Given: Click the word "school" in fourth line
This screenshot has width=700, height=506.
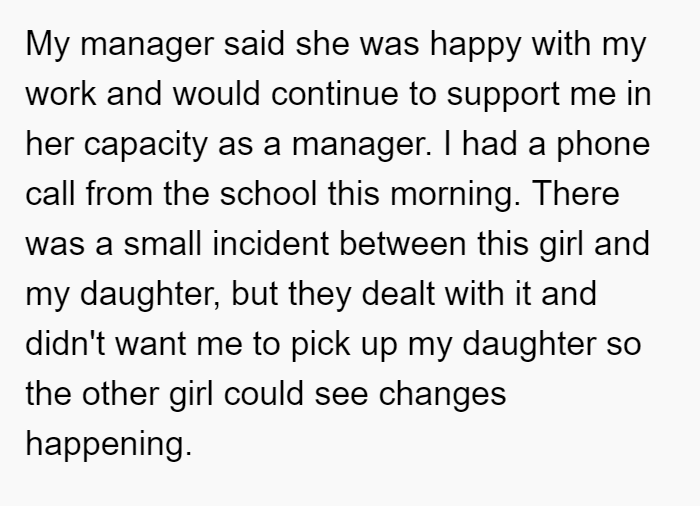Looking at the screenshot, I should [x=268, y=194].
